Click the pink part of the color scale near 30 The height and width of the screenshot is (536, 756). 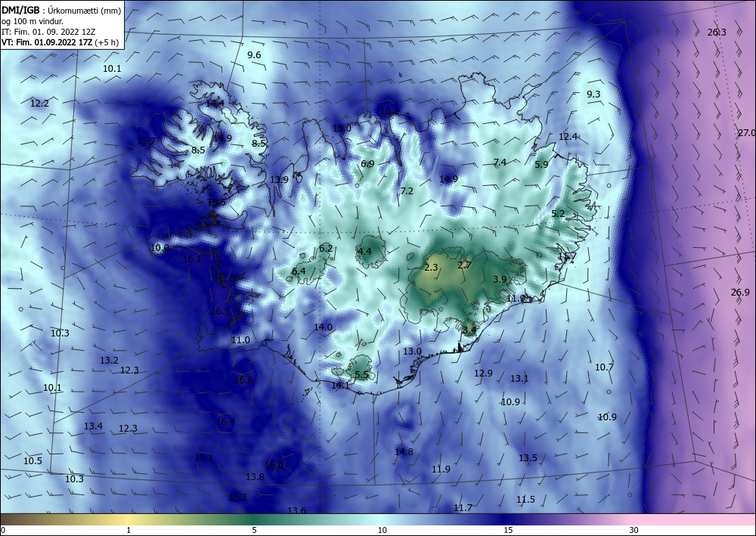(634, 519)
